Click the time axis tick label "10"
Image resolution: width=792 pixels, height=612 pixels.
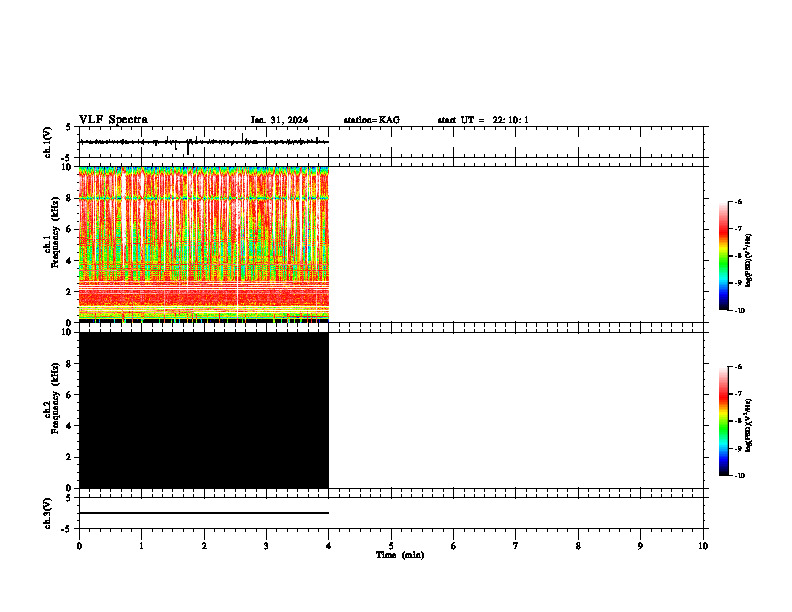[703, 546]
